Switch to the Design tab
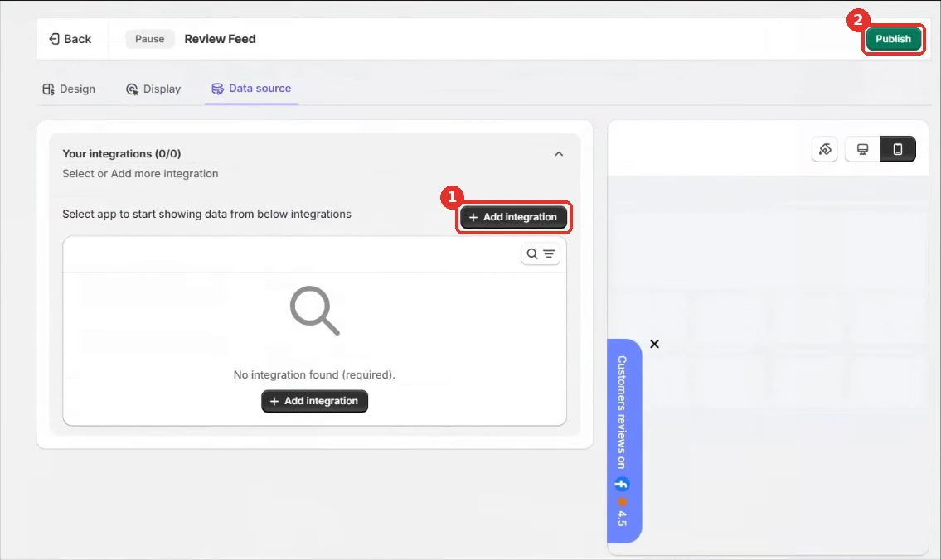941x560 pixels. (69, 89)
